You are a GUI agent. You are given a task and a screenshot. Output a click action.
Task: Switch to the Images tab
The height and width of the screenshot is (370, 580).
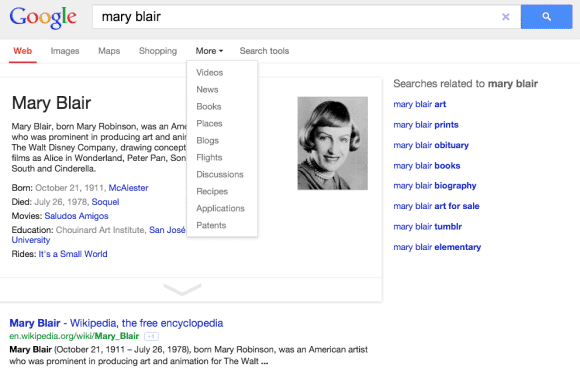pos(65,51)
